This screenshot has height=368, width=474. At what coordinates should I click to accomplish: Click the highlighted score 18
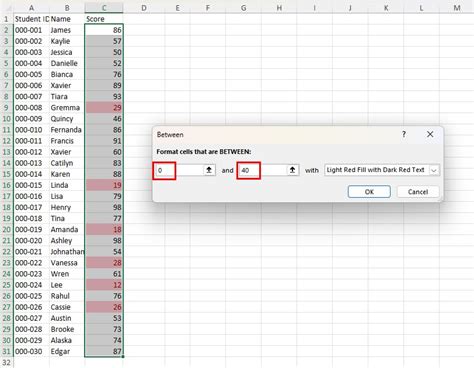(x=104, y=229)
